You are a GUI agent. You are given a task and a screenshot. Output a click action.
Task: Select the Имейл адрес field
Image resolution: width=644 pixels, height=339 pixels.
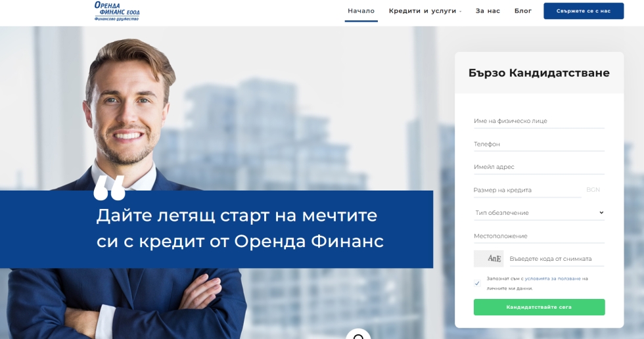pos(539,167)
